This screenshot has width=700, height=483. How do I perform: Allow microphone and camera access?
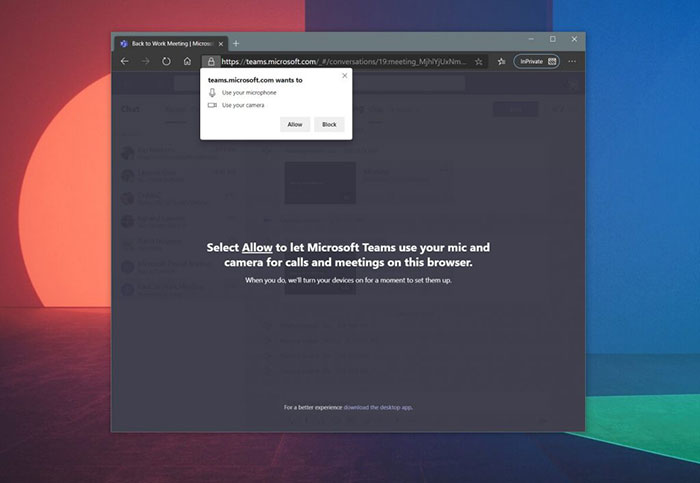pyautogui.click(x=295, y=125)
